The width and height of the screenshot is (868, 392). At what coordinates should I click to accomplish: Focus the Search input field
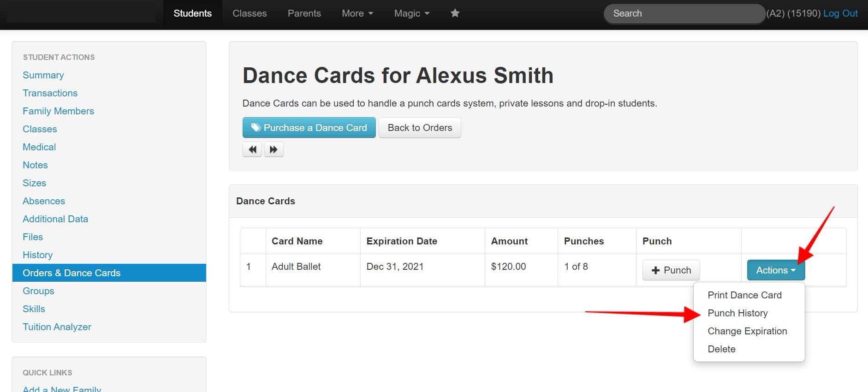click(684, 13)
